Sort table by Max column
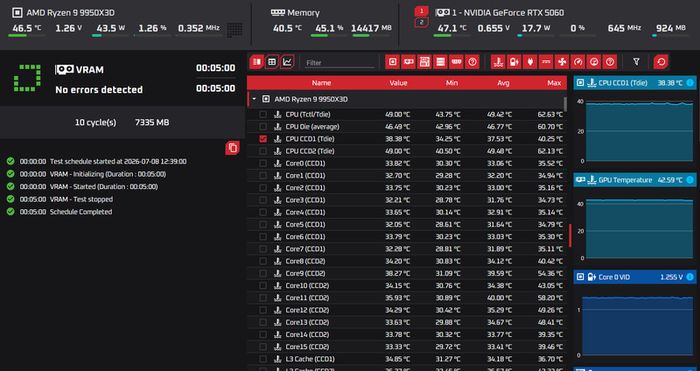Viewport: 700px width, 371px height. click(x=554, y=83)
